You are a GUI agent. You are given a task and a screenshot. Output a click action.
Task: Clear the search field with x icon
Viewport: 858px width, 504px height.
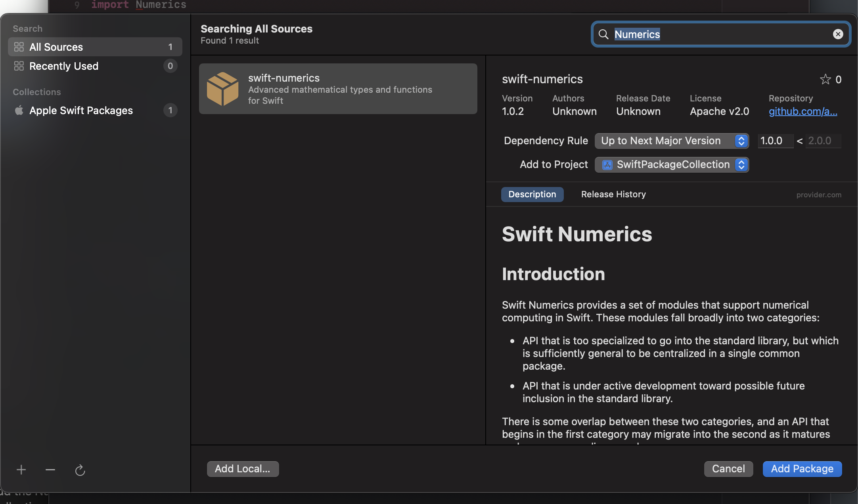click(x=838, y=34)
